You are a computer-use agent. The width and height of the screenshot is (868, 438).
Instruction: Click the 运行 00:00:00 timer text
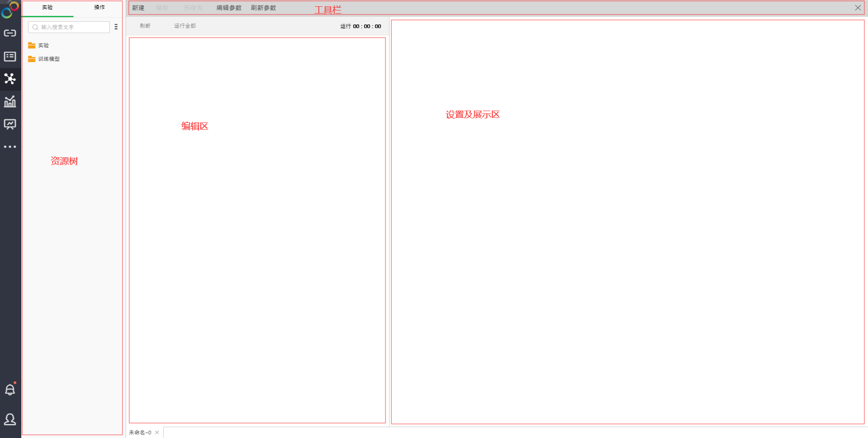[x=361, y=26]
